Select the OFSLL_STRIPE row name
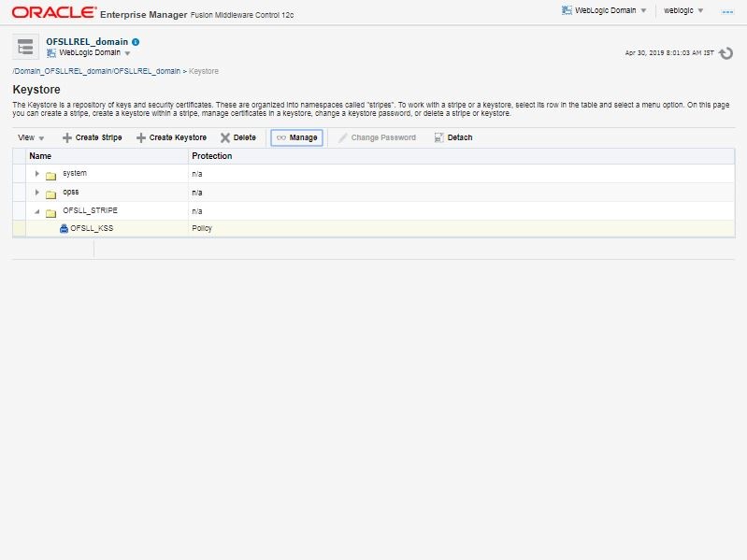The height and width of the screenshot is (560, 747). click(x=90, y=210)
